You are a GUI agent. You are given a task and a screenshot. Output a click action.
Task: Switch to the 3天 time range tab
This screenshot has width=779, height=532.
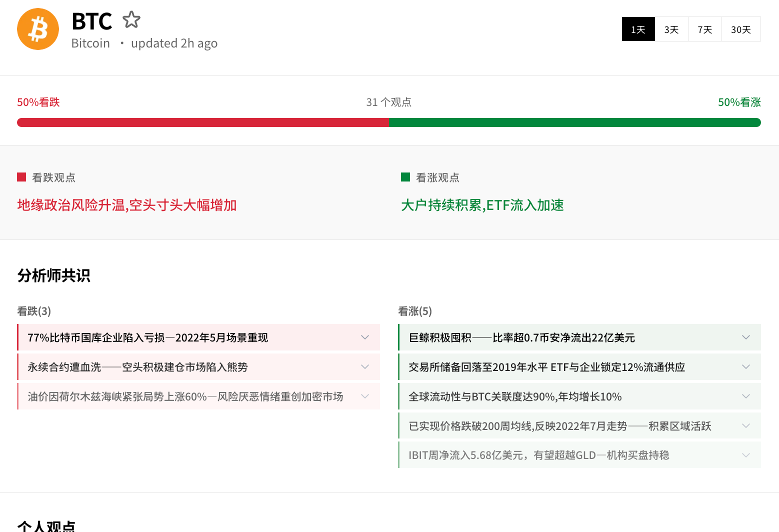(671, 29)
